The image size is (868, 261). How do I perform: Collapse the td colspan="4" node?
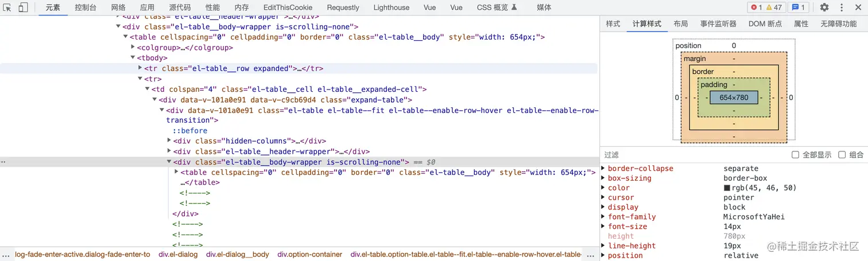click(x=148, y=89)
